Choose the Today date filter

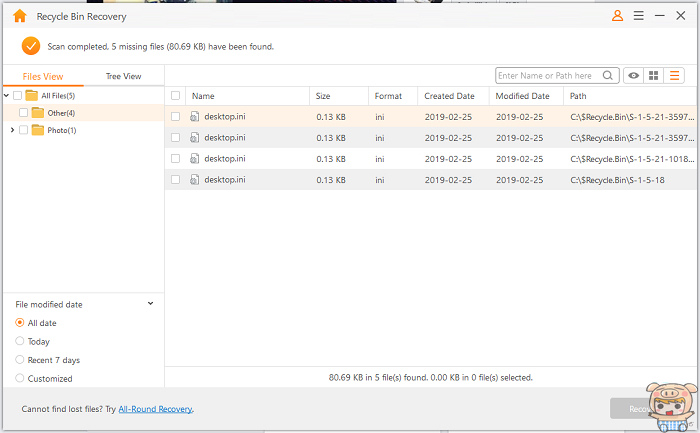pyautogui.click(x=20, y=341)
